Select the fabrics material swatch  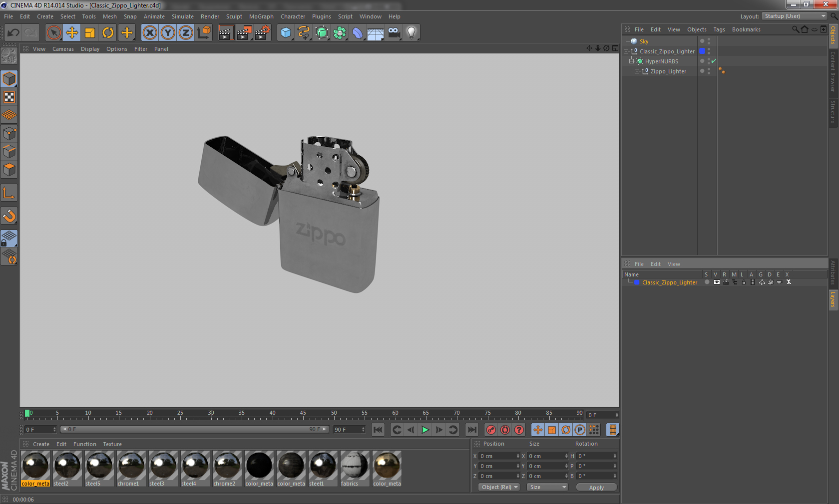tap(354, 469)
